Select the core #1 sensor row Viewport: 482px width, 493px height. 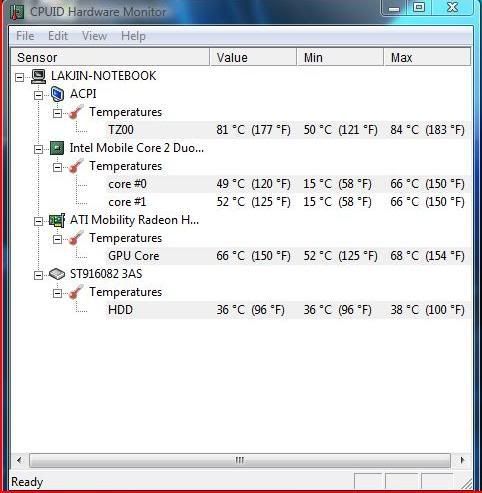pyautogui.click(x=289, y=202)
